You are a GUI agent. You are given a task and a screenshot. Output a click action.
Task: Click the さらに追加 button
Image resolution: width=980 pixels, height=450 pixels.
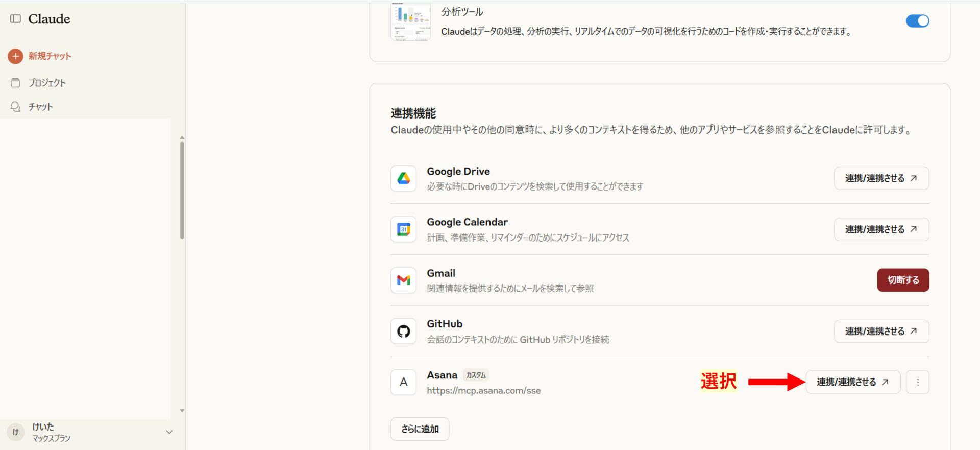pos(420,429)
